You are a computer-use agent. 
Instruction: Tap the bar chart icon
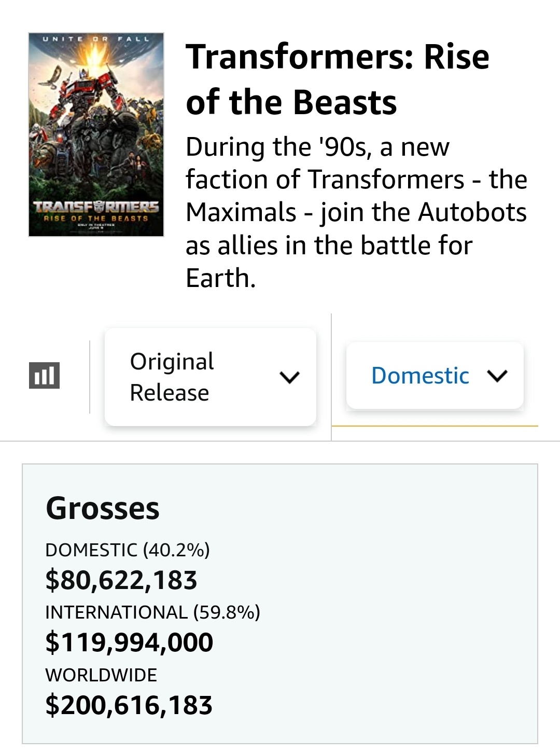[x=44, y=375]
